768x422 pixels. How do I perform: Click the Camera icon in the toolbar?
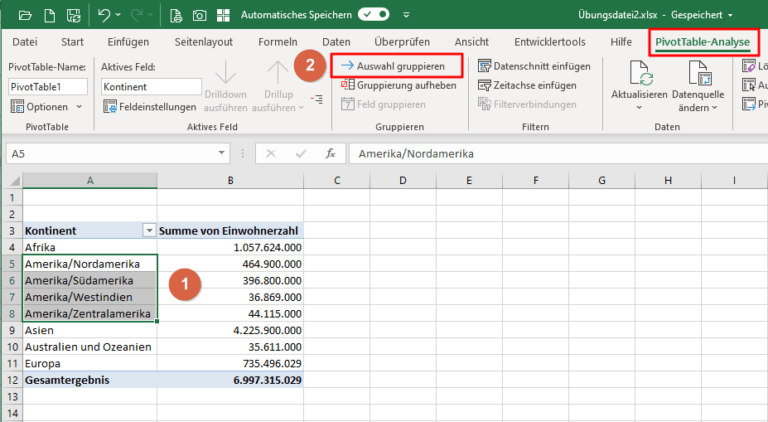(x=199, y=16)
